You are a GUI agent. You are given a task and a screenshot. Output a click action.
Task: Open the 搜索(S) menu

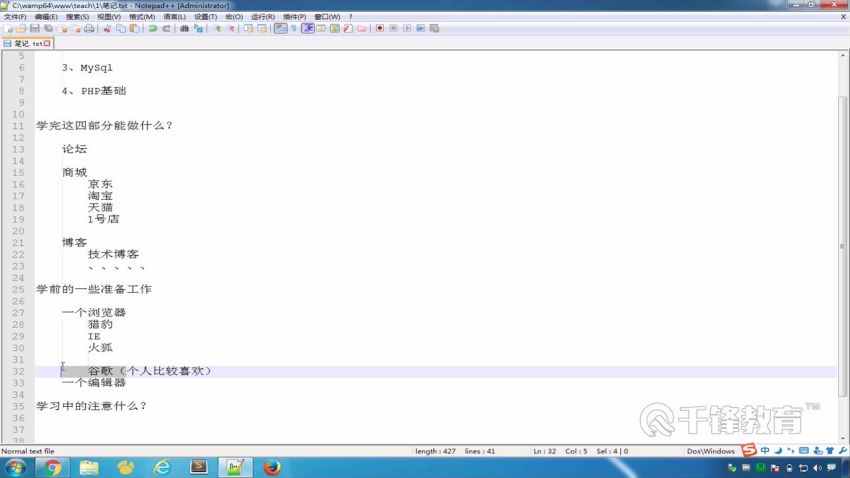click(78, 17)
